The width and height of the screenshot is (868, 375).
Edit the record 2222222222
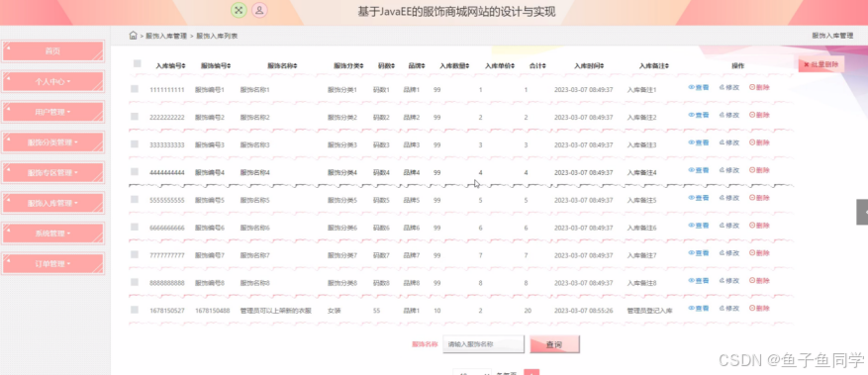[728, 115]
